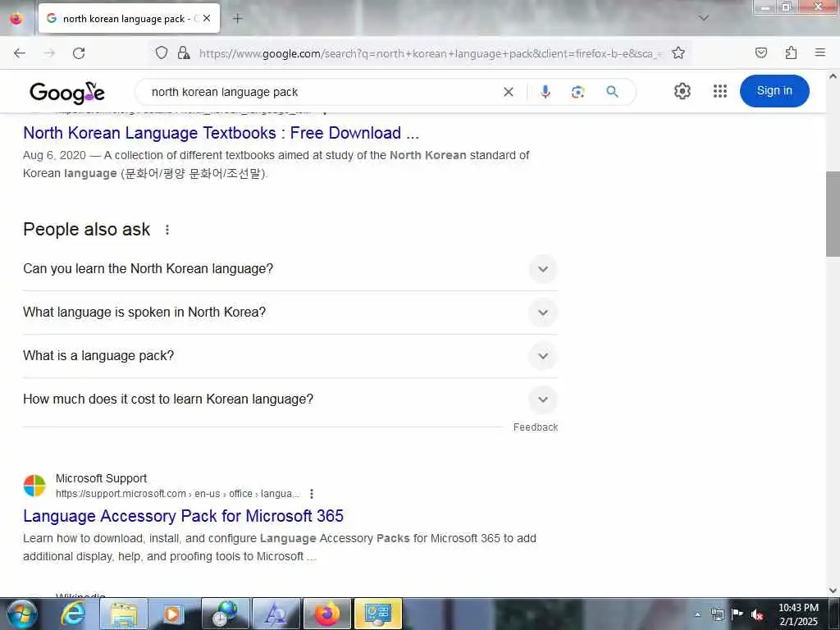
Task: Open Action Center flag tray icon
Action: coord(737,614)
